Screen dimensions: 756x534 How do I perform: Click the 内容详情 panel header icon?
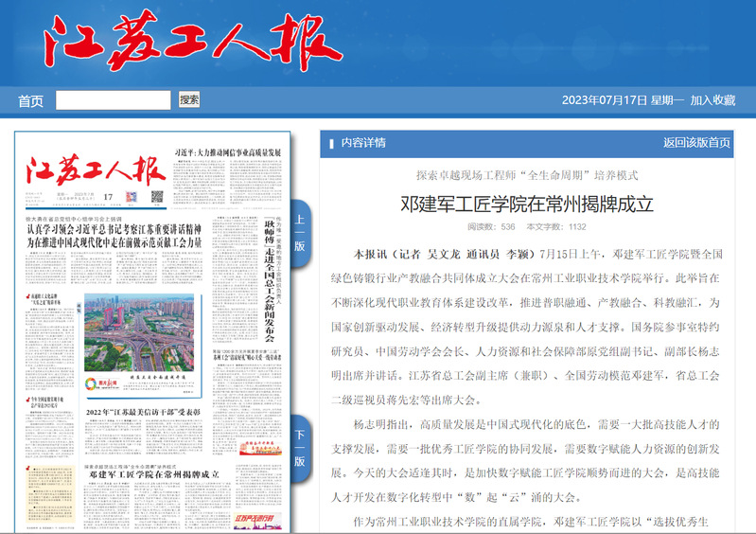pyautogui.click(x=331, y=143)
